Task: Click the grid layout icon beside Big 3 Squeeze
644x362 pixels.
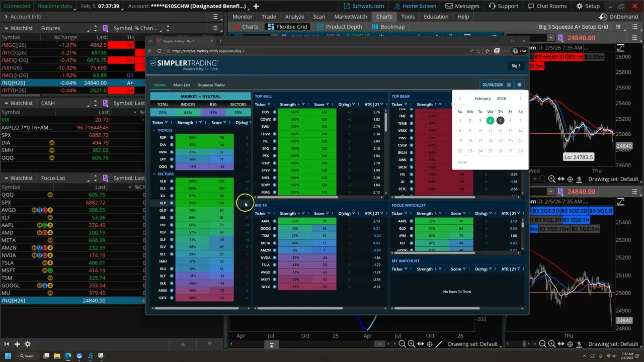Action: click(617, 27)
